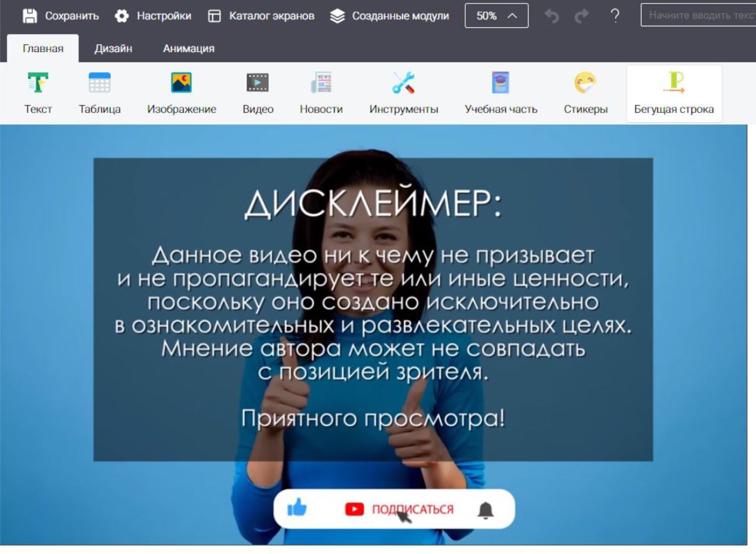Viewport: 756px width, 554px height.
Task: Add a Видео element
Action: pyautogui.click(x=258, y=93)
